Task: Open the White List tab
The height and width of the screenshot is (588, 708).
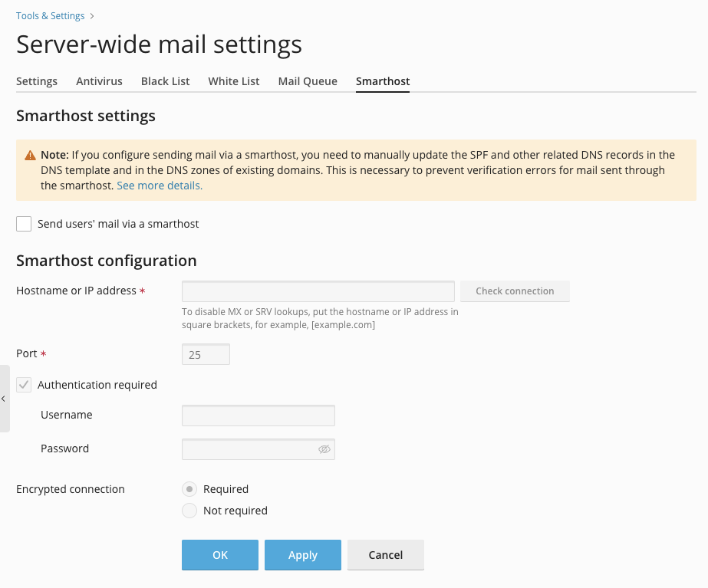Action: click(234, 81)
